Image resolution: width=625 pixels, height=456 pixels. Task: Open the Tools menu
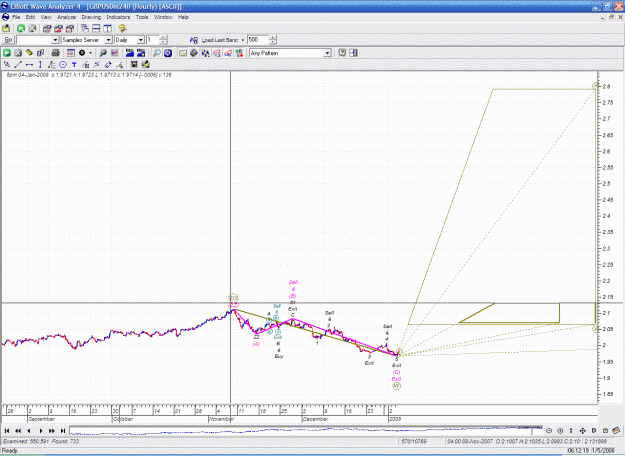click(x=142, y=17)
